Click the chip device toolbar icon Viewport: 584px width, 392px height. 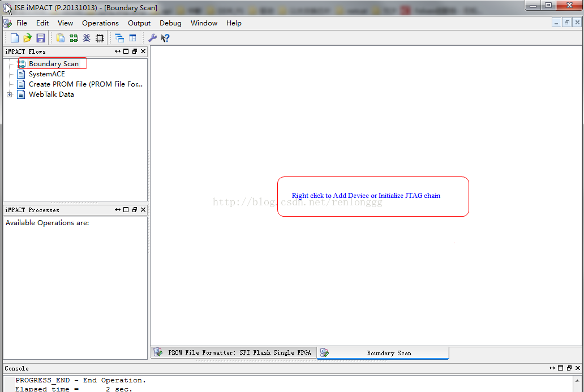(100, 38)
